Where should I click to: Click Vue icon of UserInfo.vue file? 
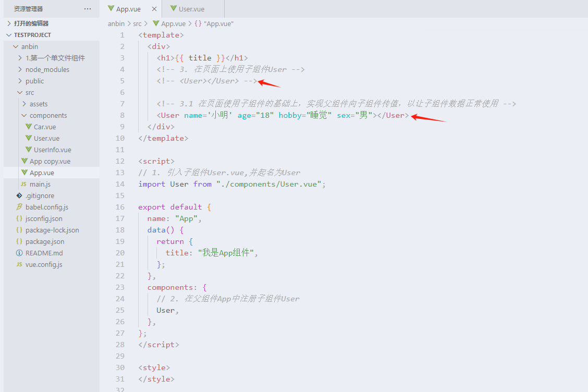coord(29,150)
